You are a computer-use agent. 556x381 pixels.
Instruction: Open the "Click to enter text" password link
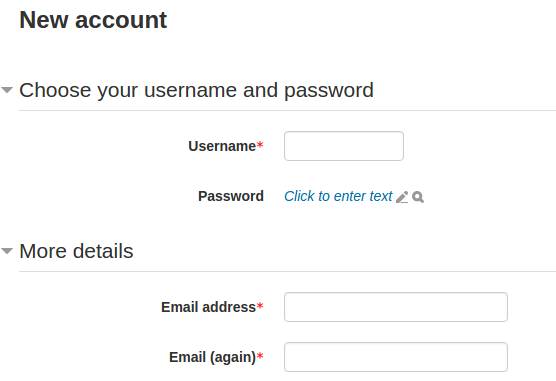tap(338, 196)
